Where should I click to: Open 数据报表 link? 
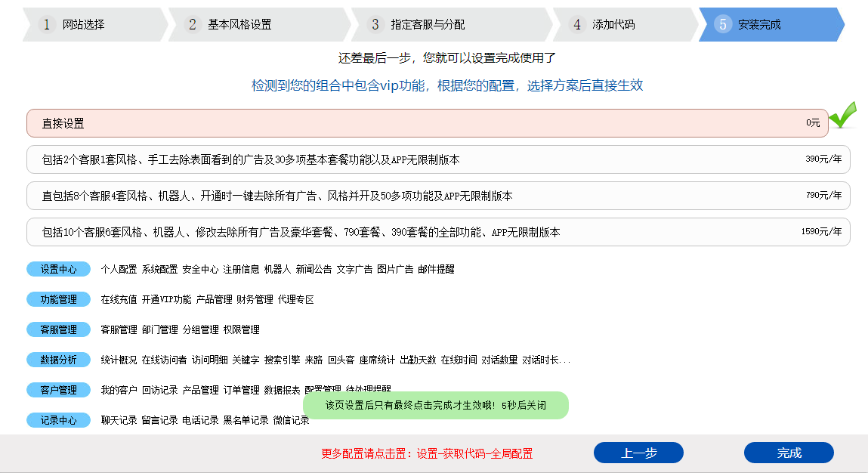[x=282, y=390]
